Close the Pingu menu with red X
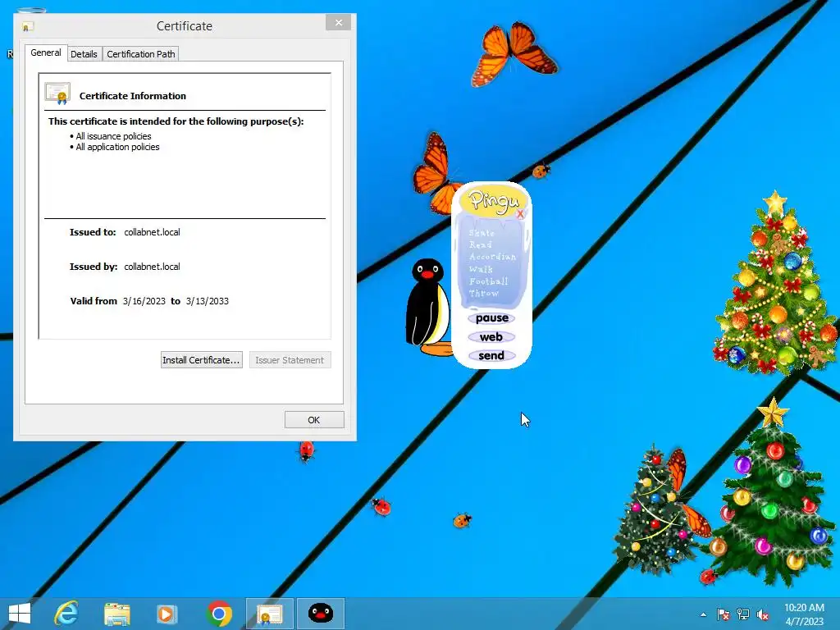 [520, 214]
